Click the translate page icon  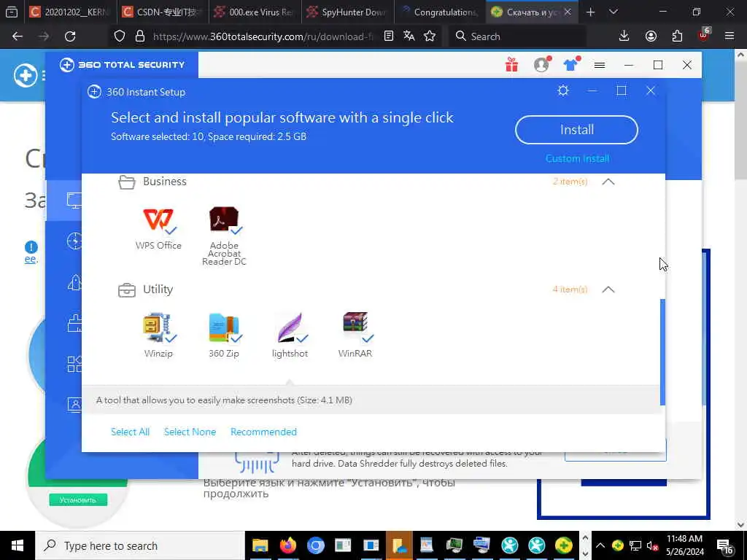click(x=409, y=36)
